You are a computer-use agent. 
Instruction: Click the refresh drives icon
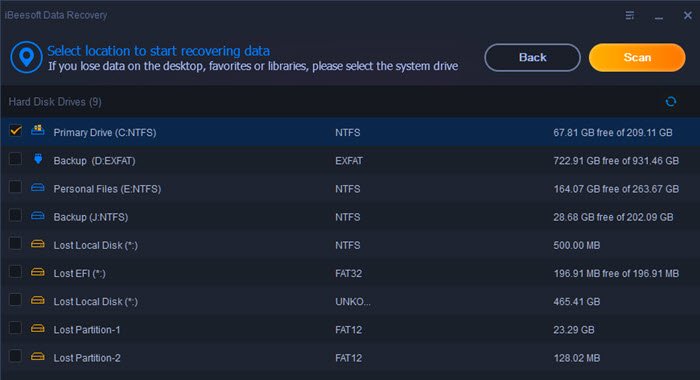671,102
